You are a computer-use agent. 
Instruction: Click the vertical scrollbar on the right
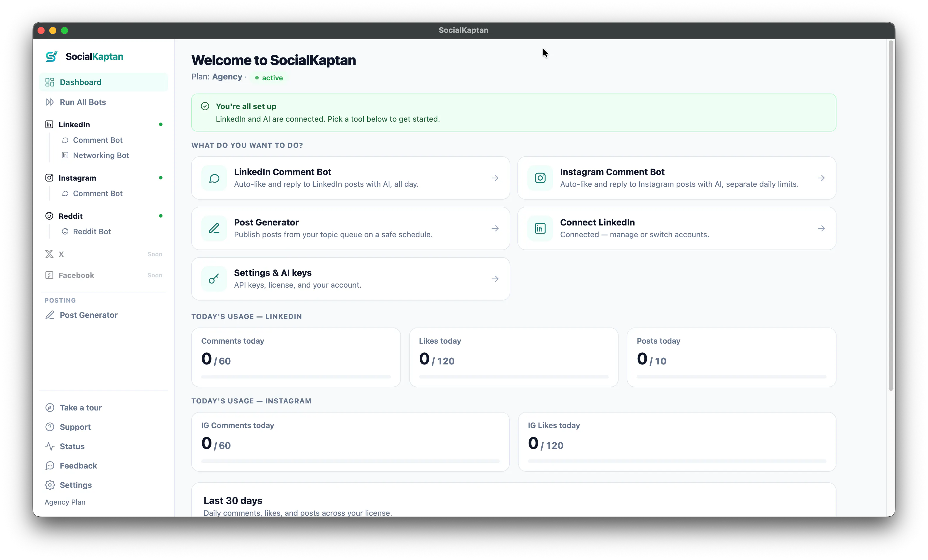coord(891,216)
